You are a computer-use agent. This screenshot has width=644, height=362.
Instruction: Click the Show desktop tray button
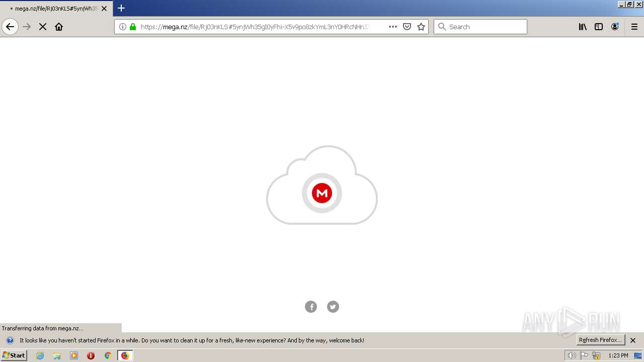tap(638, 355)
